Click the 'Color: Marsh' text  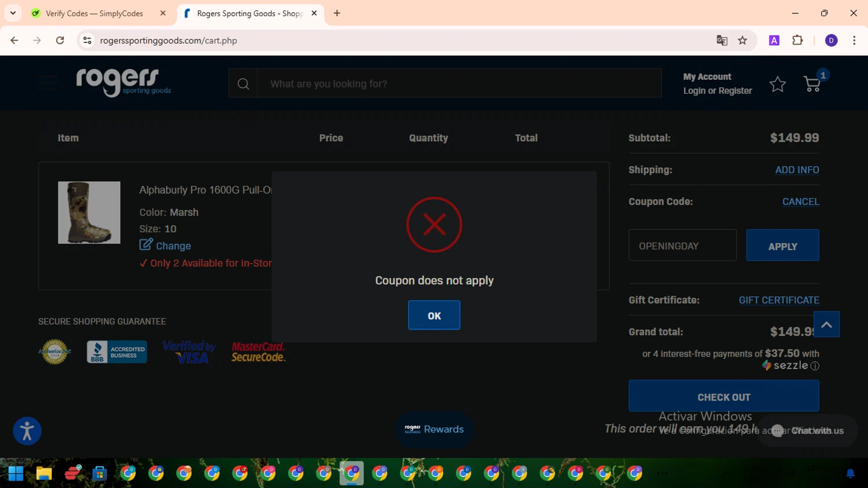[x=169, y=212]
